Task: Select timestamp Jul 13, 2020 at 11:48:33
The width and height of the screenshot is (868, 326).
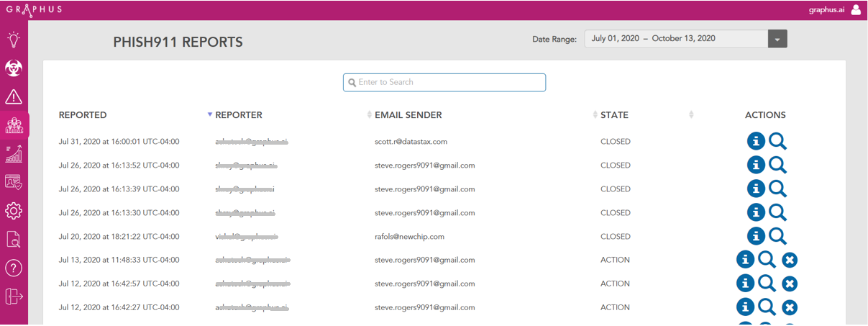Action: click(119, 261)
